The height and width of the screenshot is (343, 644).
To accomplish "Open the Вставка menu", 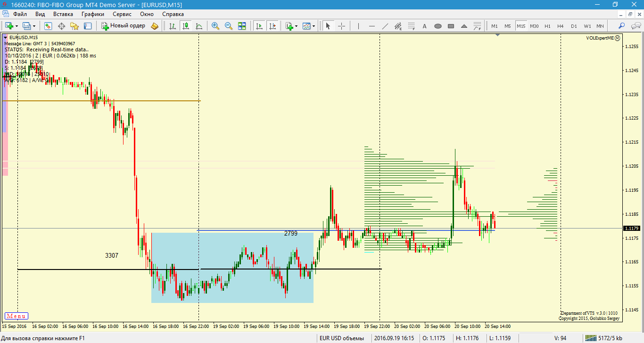I will click(x=63, y=14).
